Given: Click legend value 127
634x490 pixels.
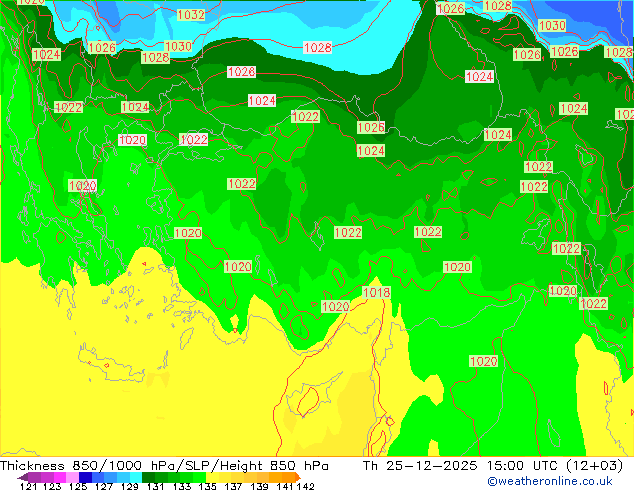Looking at the screenshot, I should pyautogui.click(x=104, y=486).
